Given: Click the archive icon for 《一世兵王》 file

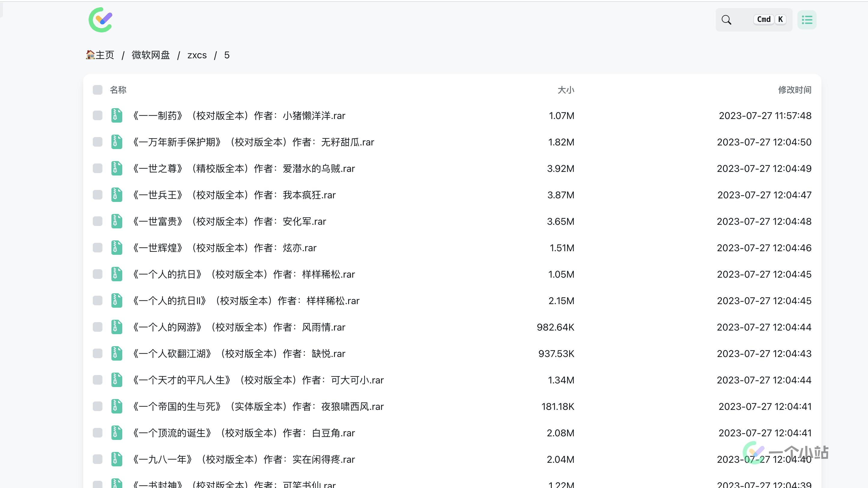Looking at the screenshot, I should pyautogui.click(x=117, y=195).
